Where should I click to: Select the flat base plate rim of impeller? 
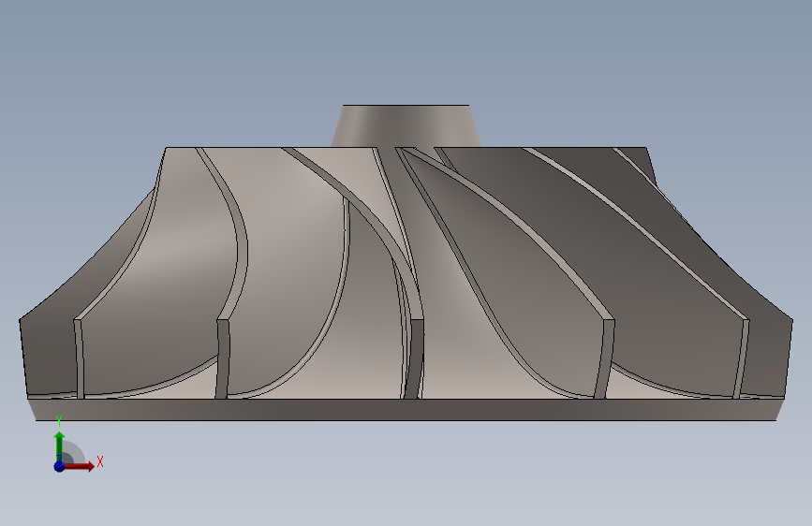coord(406,410)
